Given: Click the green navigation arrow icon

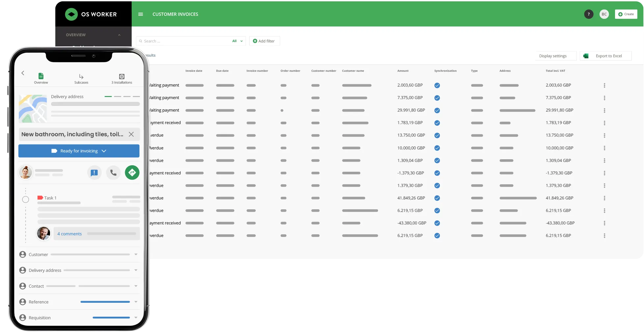Looking at the screenshot, I should coord(132,172).
